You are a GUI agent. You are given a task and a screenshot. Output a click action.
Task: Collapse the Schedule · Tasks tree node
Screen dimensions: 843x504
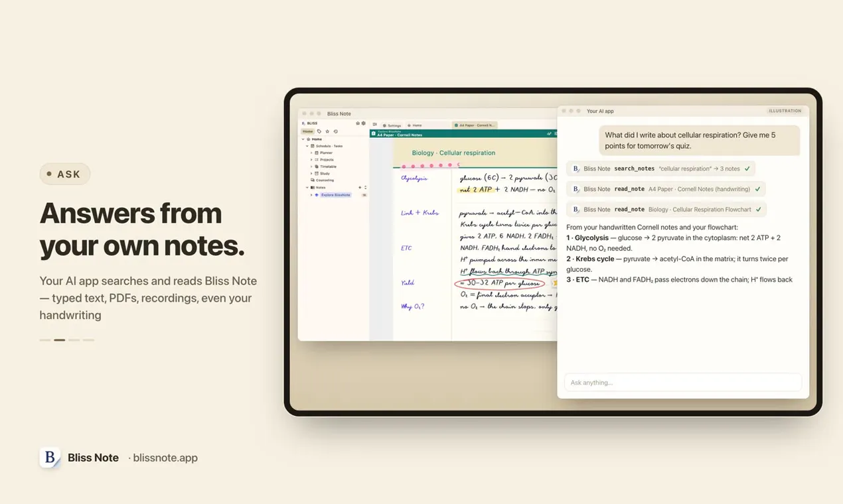coord(307,146)
